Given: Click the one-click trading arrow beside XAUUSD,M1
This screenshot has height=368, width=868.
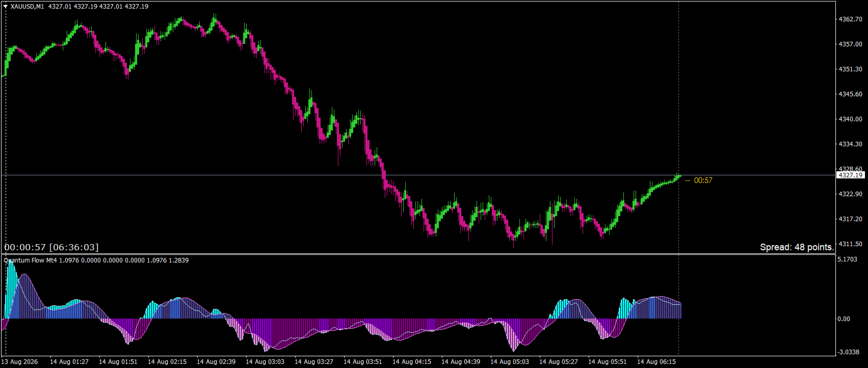Looking at the screenshot, I should [x=5, y=7].
